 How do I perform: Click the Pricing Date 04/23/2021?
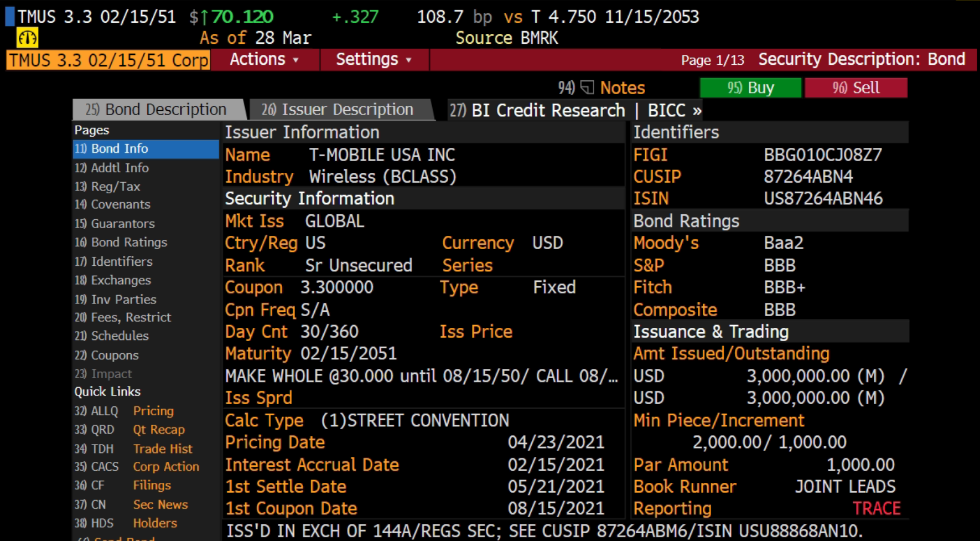556,442
